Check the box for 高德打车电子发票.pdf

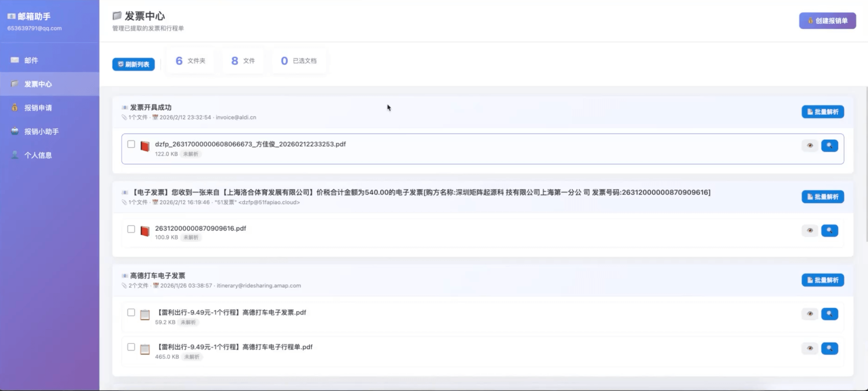[131, 312]
